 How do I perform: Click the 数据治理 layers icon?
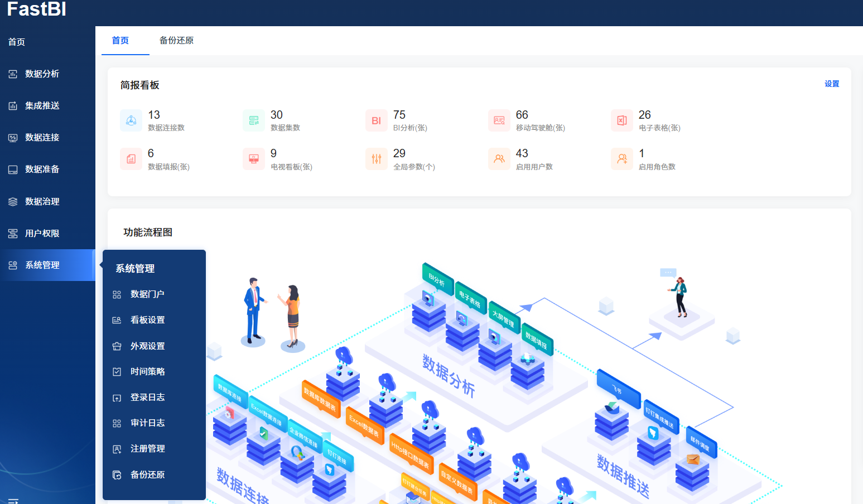(13, 202)
